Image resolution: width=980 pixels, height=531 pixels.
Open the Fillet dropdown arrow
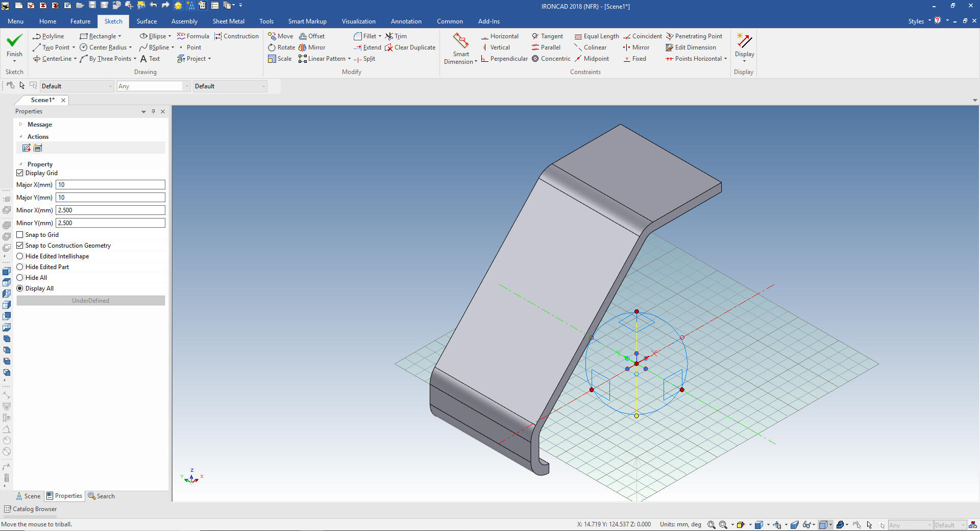pyautogui.click(x=380, y=36)
